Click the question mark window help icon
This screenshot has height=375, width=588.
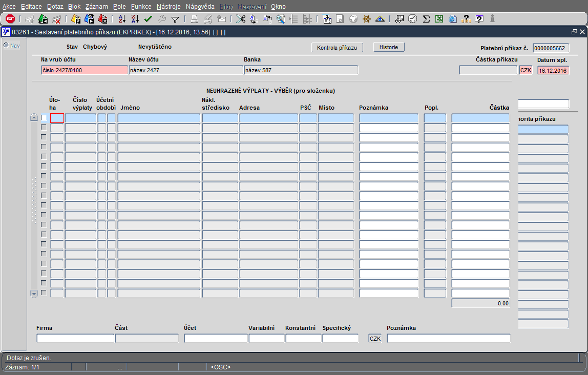point(479,19)
